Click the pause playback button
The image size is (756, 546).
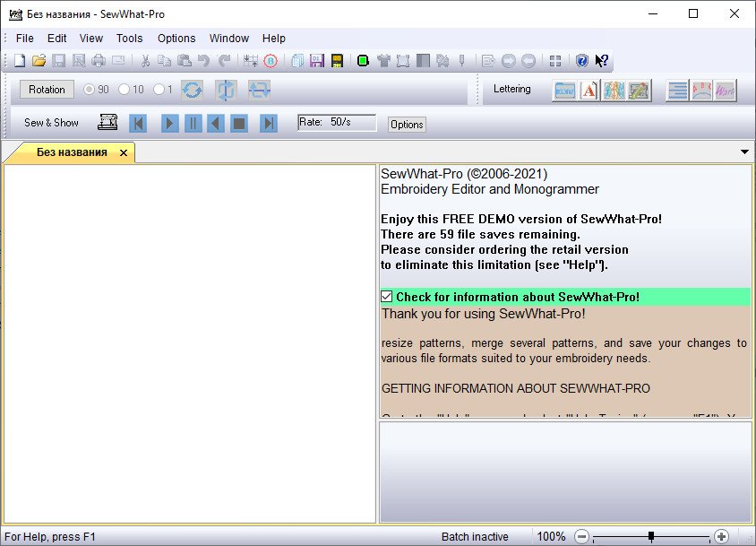click(x=193, y=124)
